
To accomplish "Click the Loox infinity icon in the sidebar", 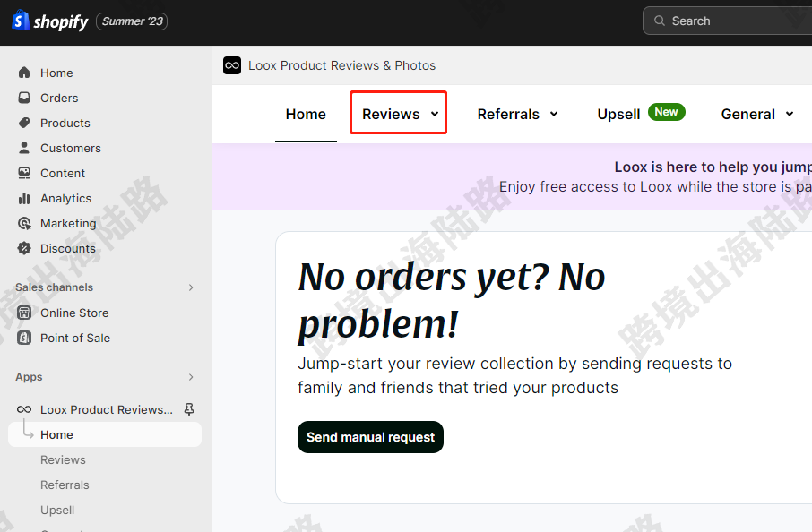I will [24, 409].
